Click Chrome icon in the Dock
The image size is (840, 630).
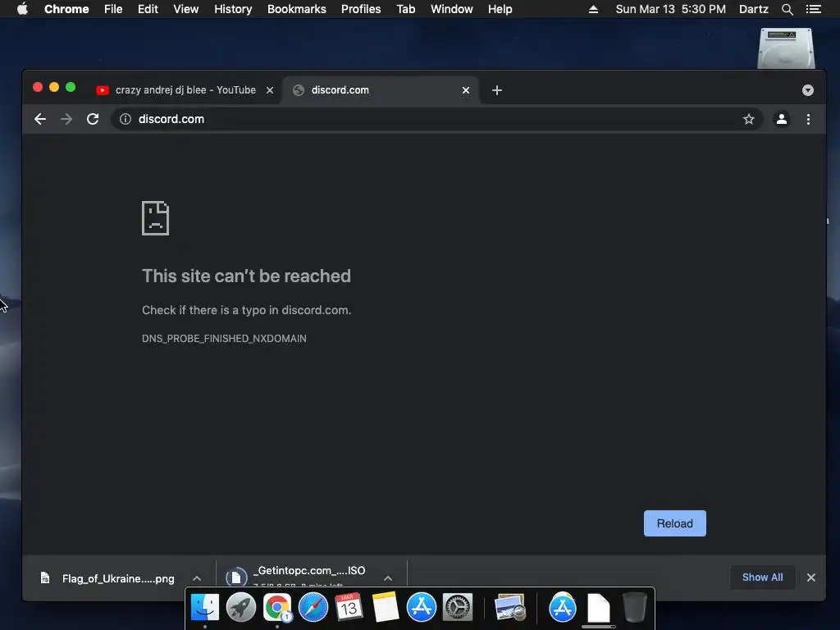(x=277, y=608)
